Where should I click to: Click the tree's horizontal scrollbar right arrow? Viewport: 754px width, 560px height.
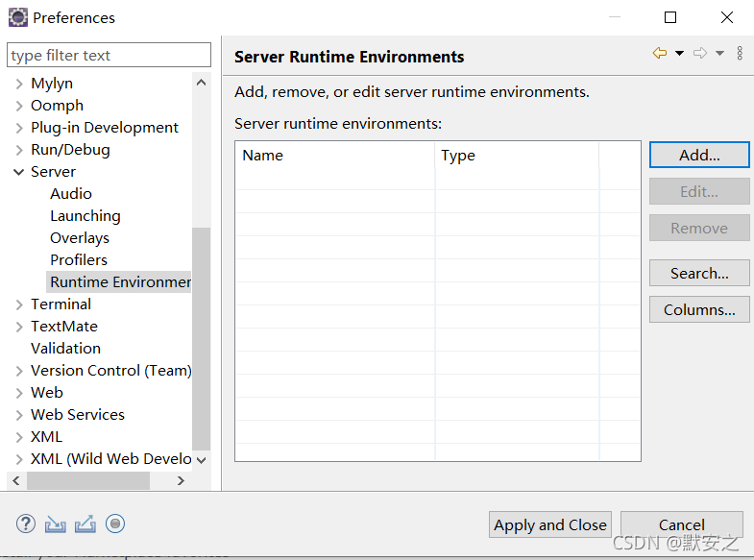[181, 480]
